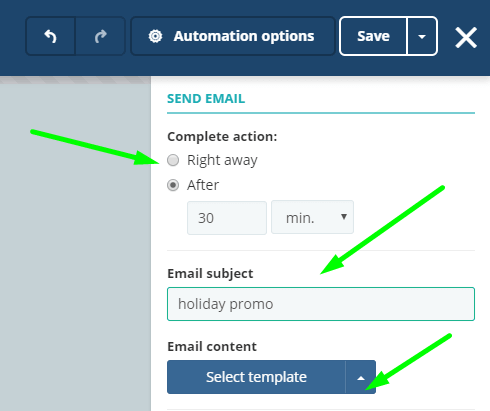The width and height of the screenshot is (490, 411).
Task: Save the automation
Action: pyautogui.click(x=373, y=36)
